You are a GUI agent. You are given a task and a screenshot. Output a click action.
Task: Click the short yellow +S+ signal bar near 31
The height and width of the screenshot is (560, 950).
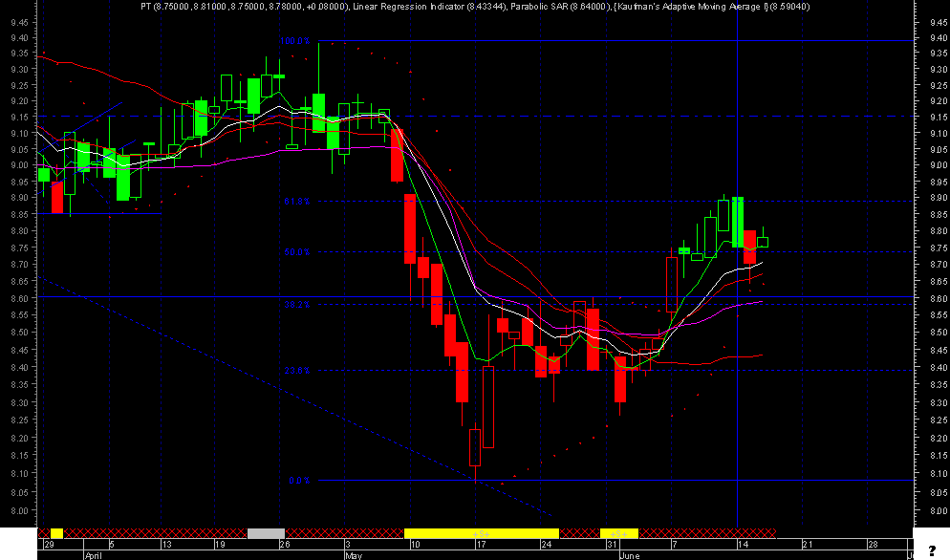coord(618,533)
